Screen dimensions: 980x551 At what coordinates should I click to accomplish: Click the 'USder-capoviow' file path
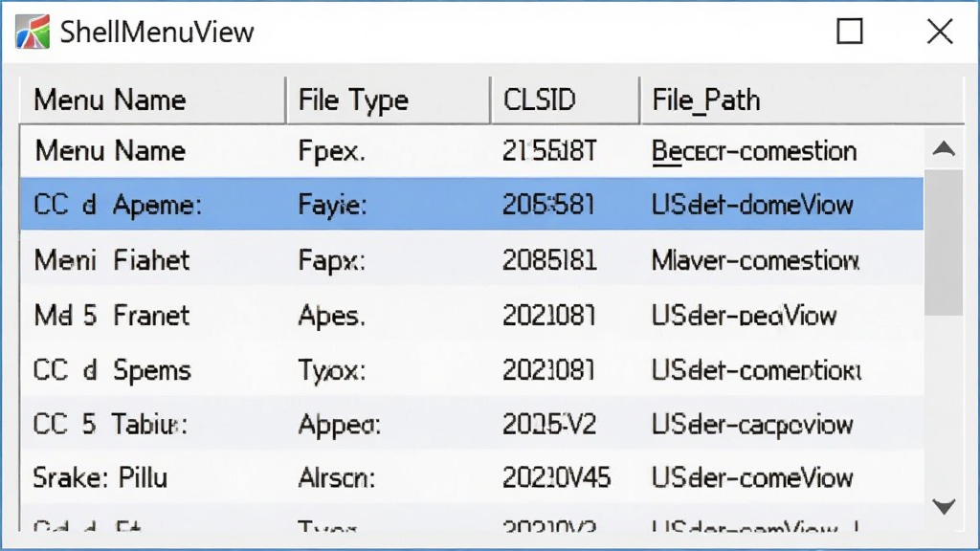click(x=752, y=425)
